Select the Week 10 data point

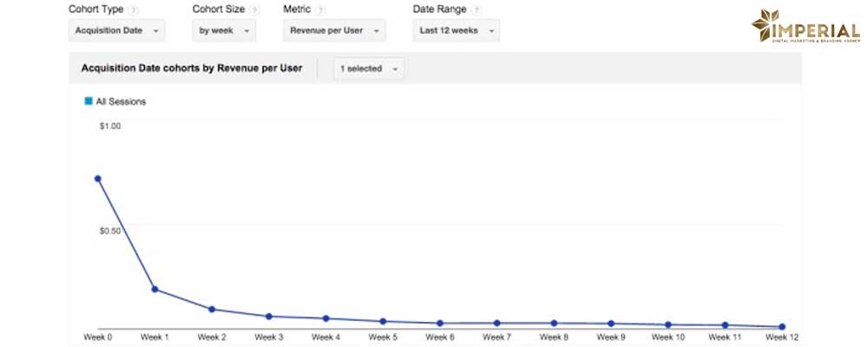coord(668,324)
